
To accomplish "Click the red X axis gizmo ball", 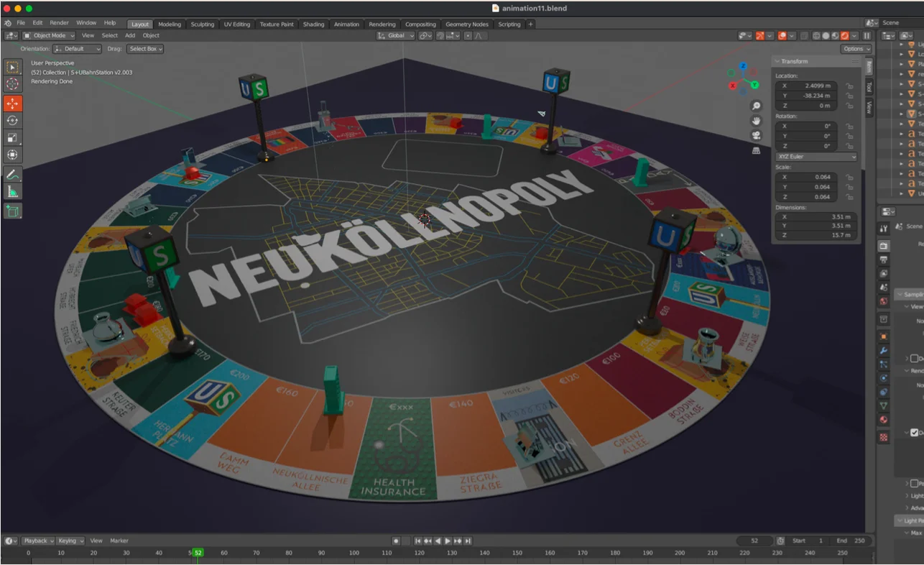I will click(x=733, y=86).
